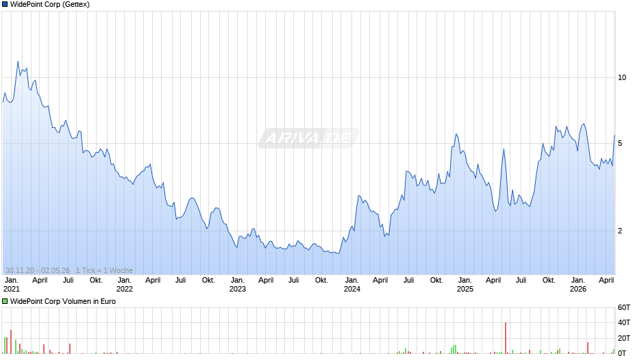Click the tallest red volume bar in 2025
This screenshot has height=360, width=644.
[506, 338]
